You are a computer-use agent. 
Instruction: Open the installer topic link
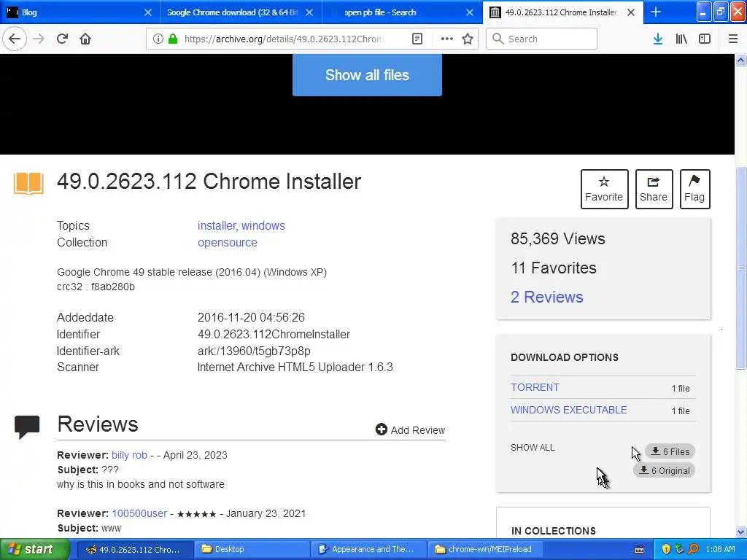click(x=217, y=226)
